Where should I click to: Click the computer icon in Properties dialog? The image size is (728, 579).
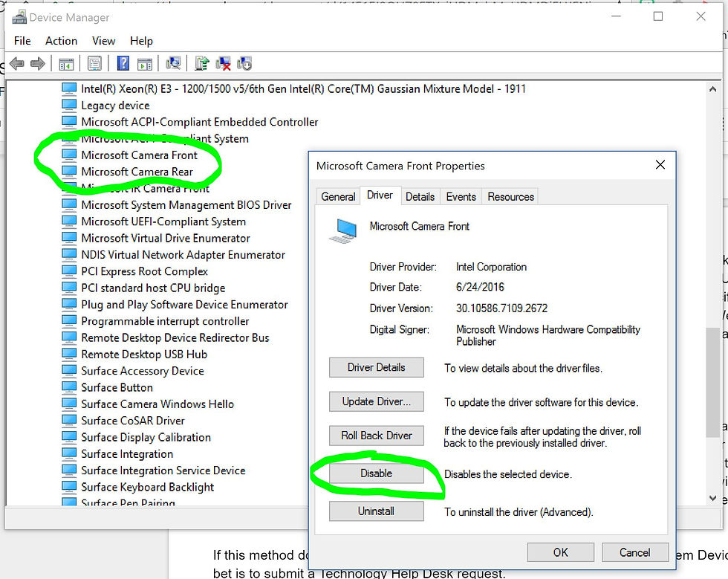click(x=342, y=230)
